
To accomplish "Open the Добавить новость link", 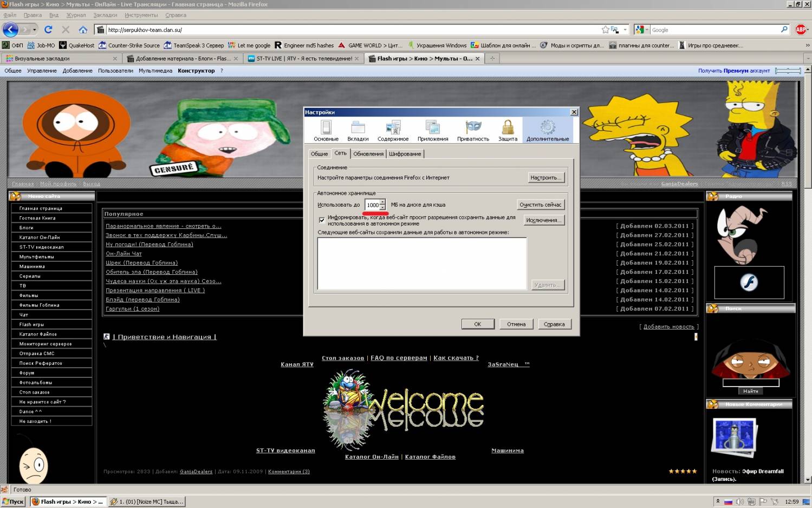I will [x=668, y=326].
